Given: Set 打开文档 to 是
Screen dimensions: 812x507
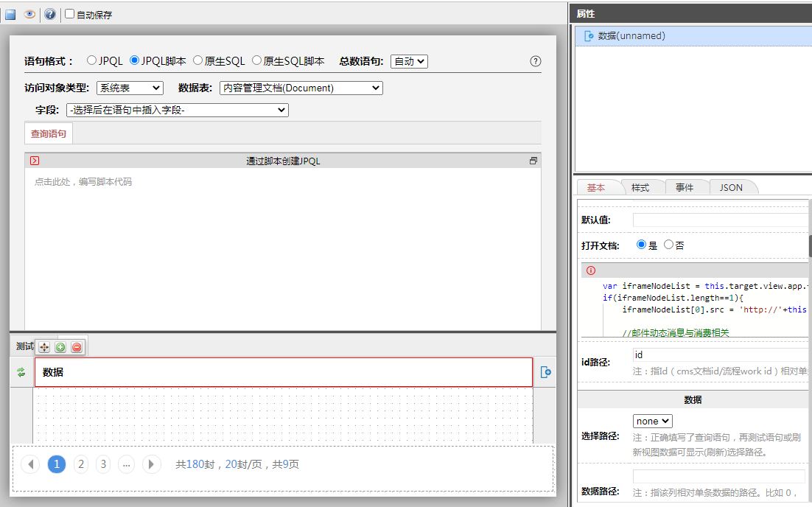Looking at the screenshot, I should (x=641, y=245).
